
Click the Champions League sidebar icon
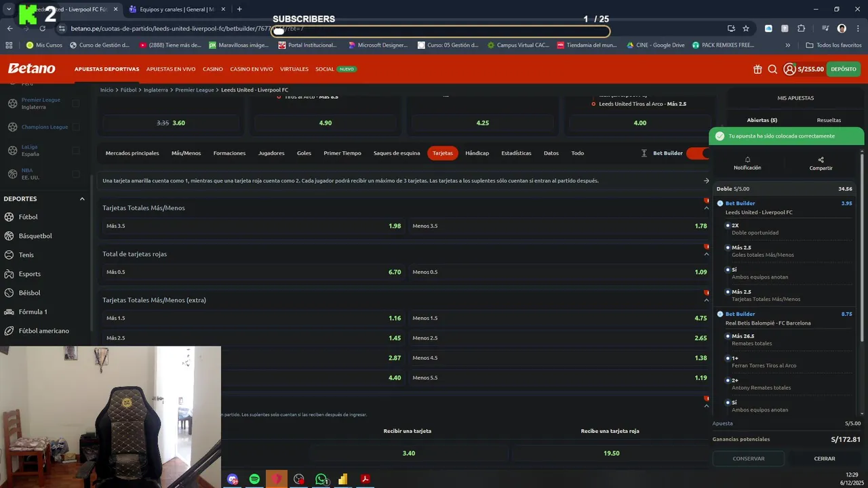coord(13,127)
